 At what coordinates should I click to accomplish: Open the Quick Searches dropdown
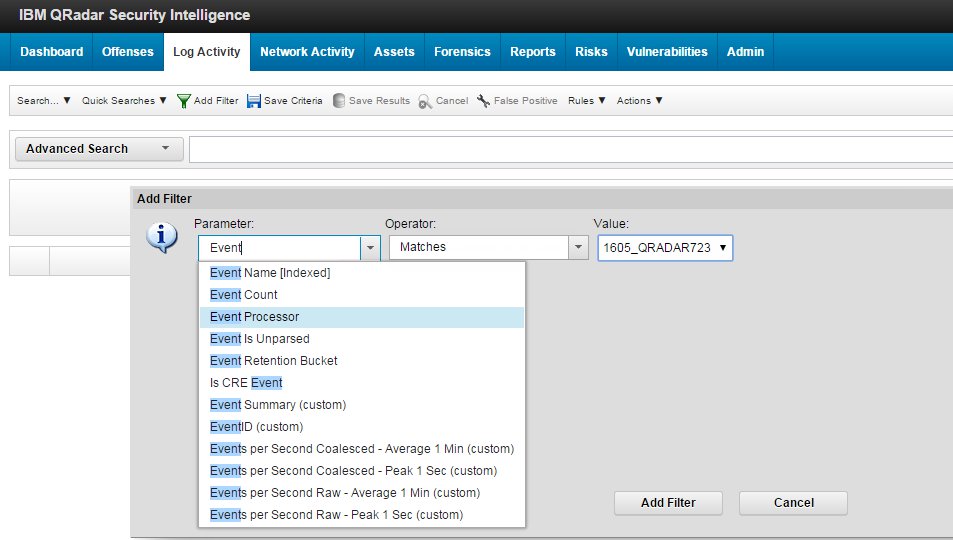point(124,101)
